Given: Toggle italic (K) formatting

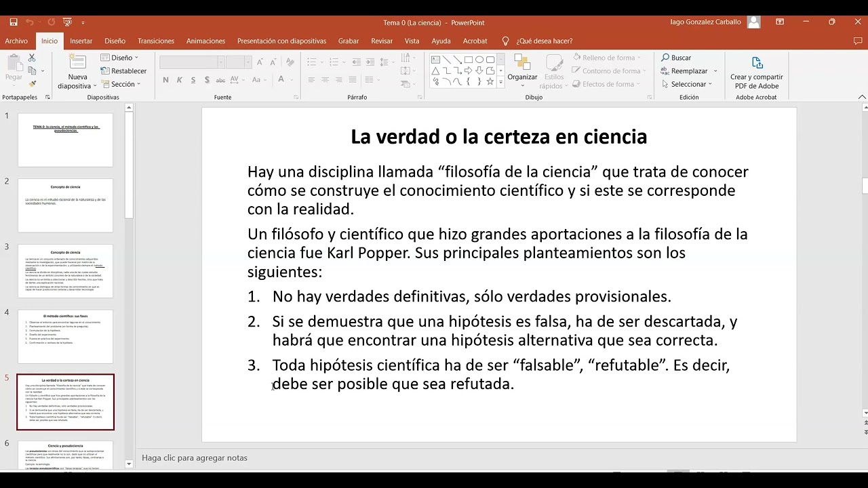Looking at the screenshot, I should (180, 80).
